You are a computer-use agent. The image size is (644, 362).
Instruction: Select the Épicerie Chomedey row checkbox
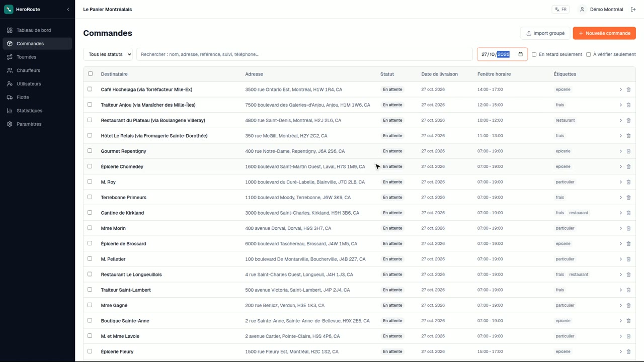90,166
